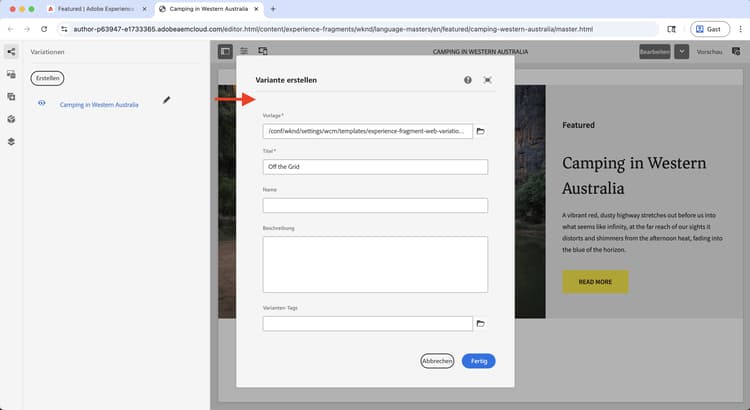
Task: Click the blue Fertig button
Action: coord(479,361)
